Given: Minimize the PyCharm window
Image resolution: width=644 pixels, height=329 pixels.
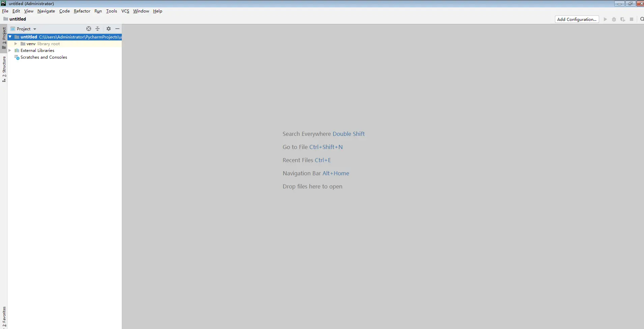Looking at the screenshot, I should tap(619, 4).
